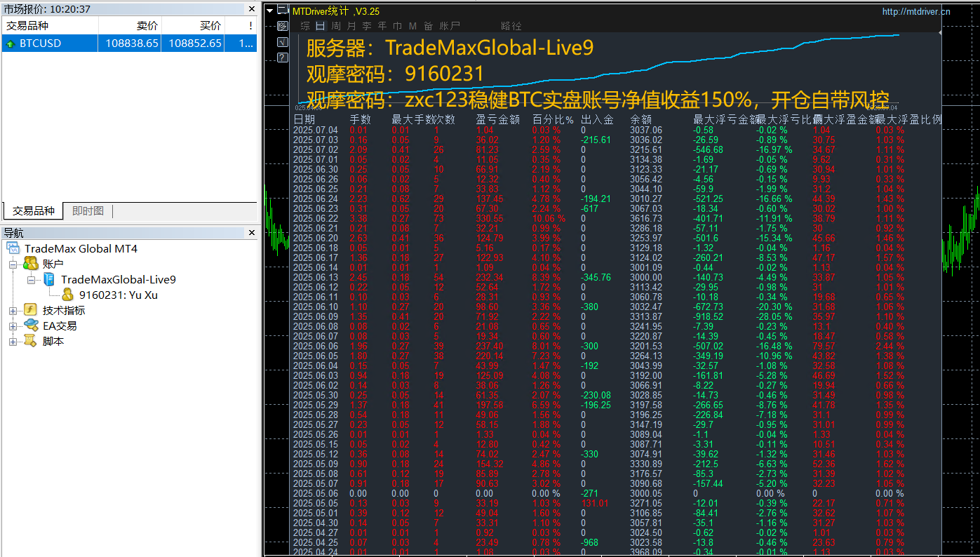Switch to the 综 summary tab
The height and width of the screenshot is (557, 980).
point(305,26)
